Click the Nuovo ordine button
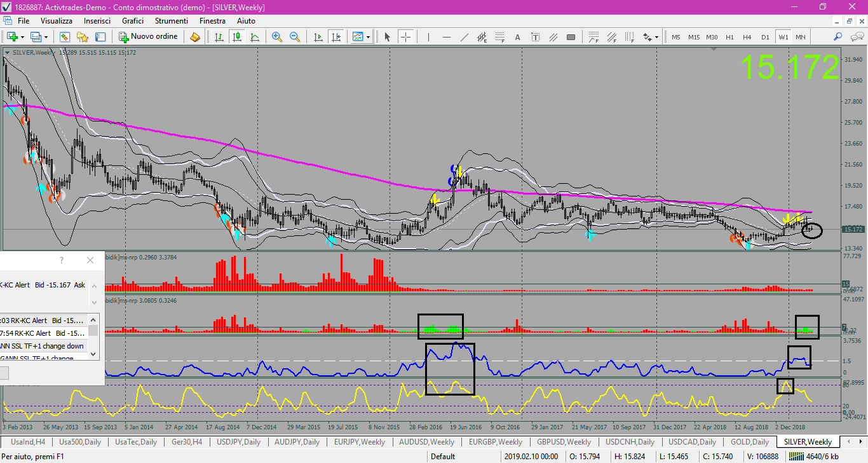This screenshot has width=868, height=463. pos(149,37)
